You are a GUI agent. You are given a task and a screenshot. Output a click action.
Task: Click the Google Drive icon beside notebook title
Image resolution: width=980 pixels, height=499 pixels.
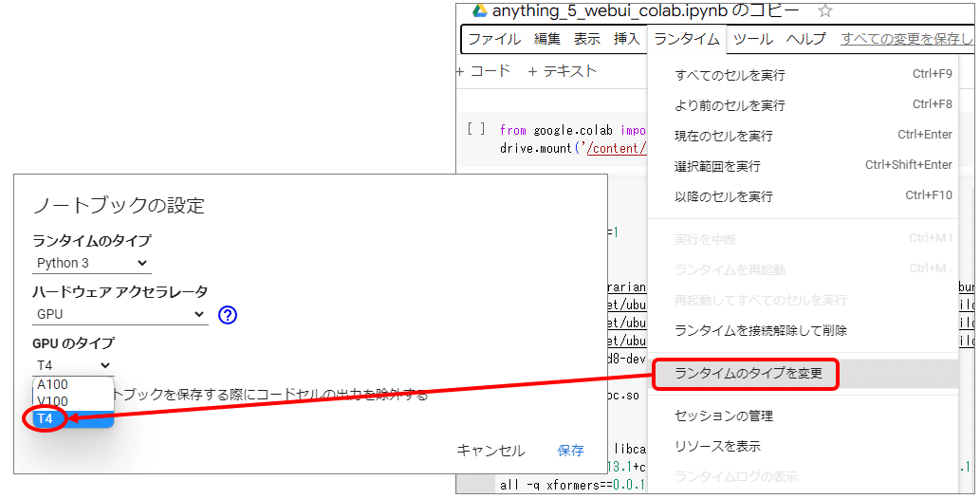(479, 10)
